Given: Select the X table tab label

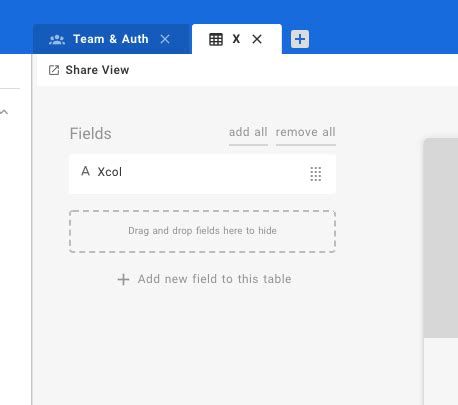Looking at the screenshot, I should [x=236, y=39].
